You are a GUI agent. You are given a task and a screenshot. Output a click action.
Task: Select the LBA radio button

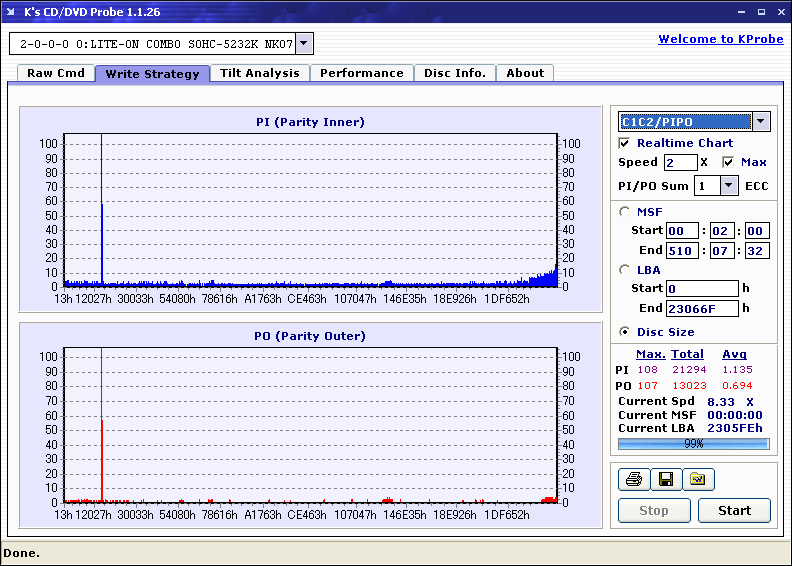coord(625,270)
